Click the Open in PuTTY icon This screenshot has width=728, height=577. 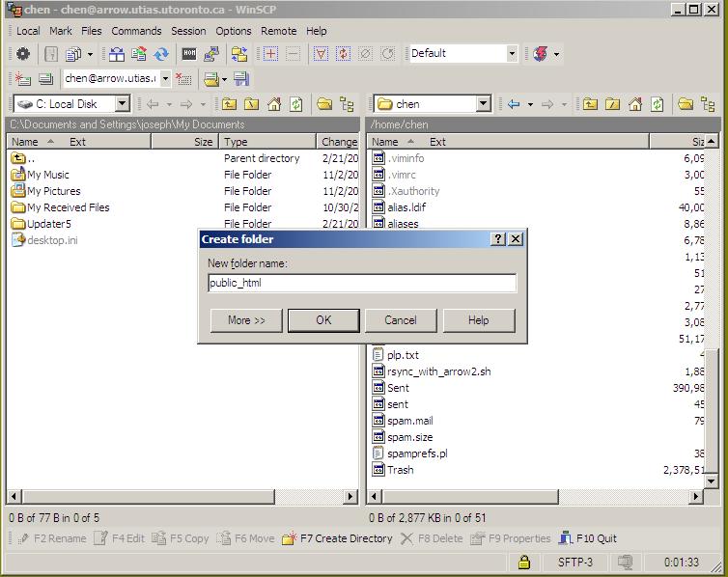(211, 54)
